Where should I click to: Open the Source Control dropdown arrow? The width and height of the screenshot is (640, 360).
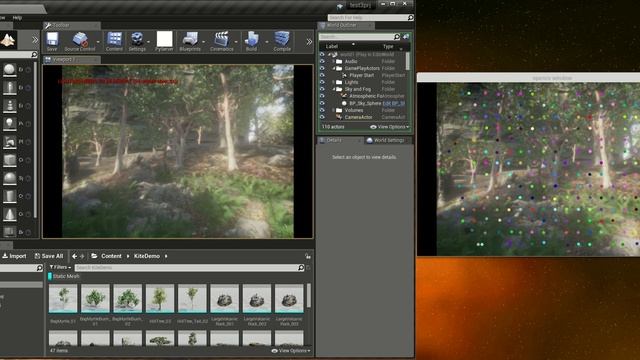98,42
